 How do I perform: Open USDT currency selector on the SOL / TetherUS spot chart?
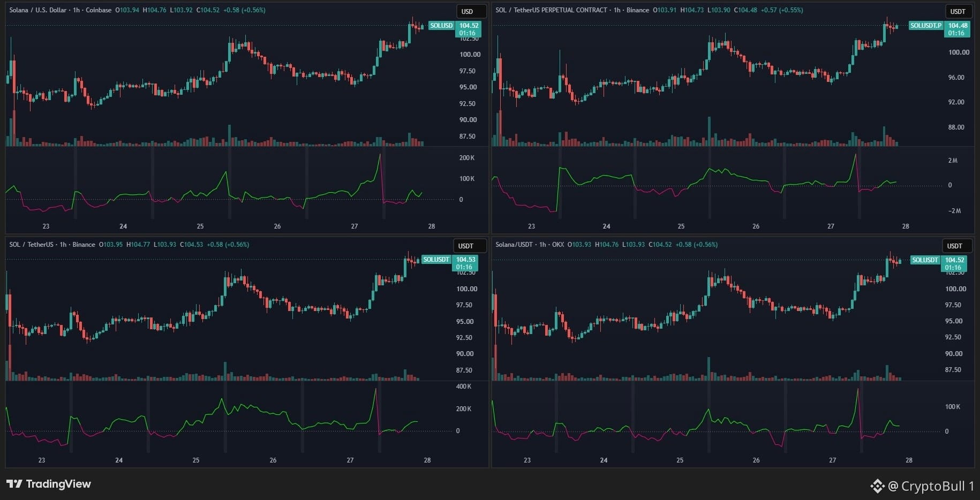[470, 246]
